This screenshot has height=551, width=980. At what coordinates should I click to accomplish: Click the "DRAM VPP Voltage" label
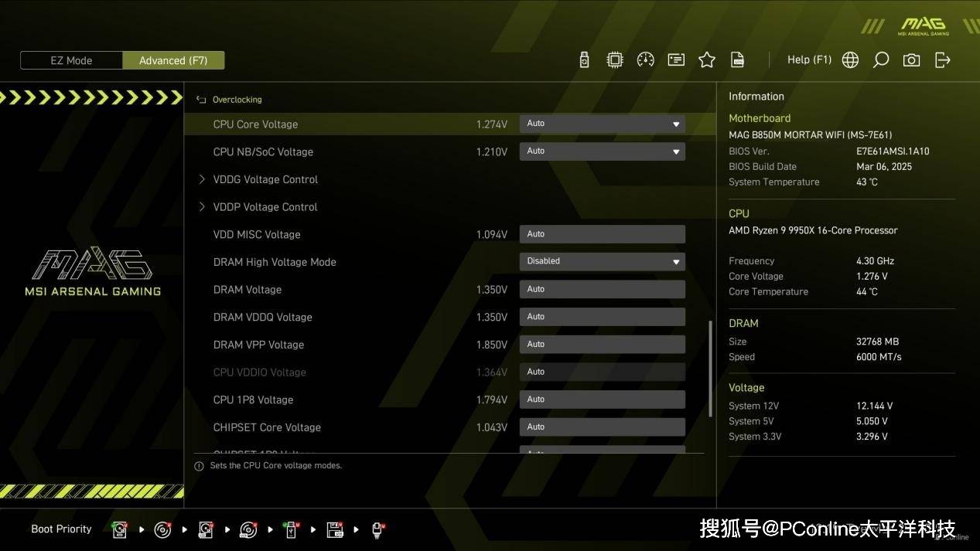click(x=258, y=345)
